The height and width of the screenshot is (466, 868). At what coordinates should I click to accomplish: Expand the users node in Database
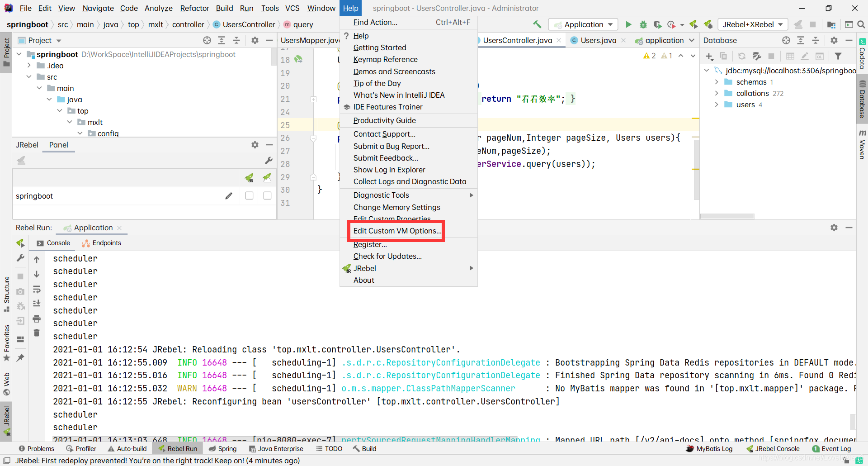coord(717,105)
